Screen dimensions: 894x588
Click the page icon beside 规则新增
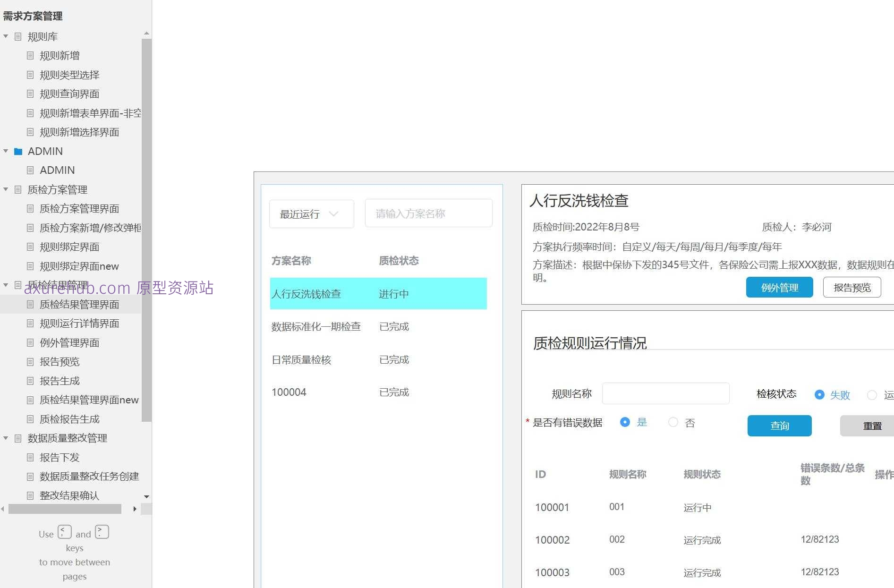click(x=30, y=55)
